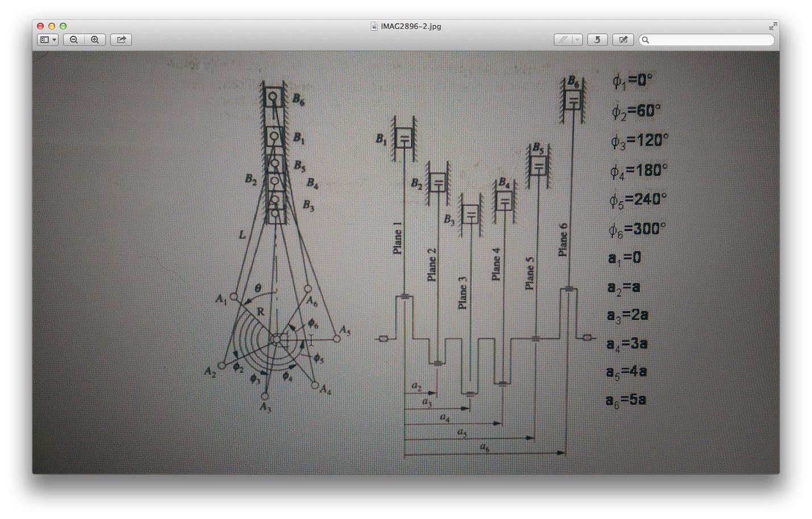
Task: Expand the highlight color dropdown arrow
Action: click(577, 40)
